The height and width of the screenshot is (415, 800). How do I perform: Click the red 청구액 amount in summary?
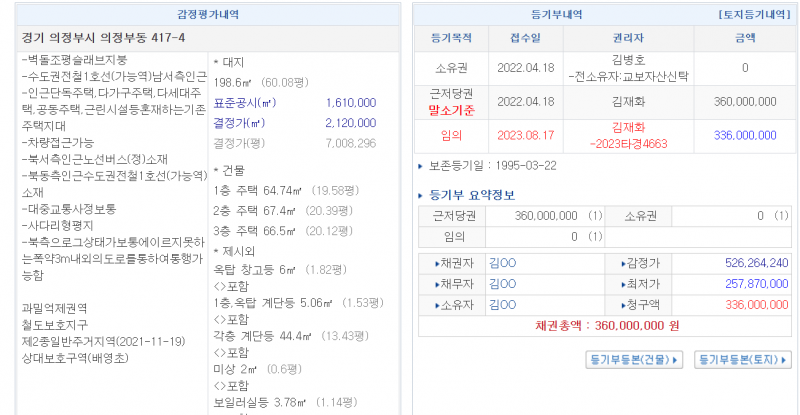tap(756, 305)
